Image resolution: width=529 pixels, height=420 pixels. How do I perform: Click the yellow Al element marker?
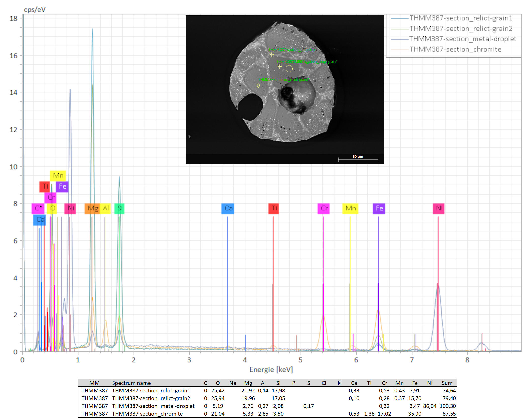tap(106, 209)
